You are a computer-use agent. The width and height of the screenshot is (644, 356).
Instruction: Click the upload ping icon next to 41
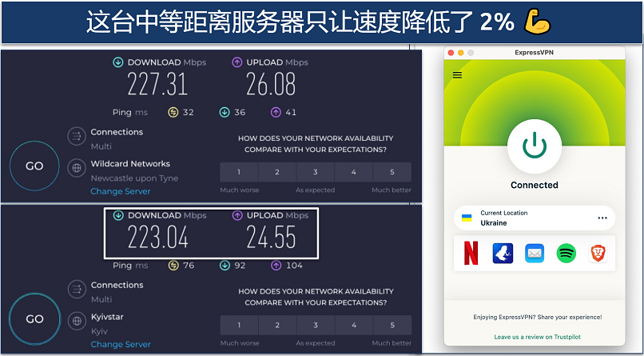click(x=276, y=112)
